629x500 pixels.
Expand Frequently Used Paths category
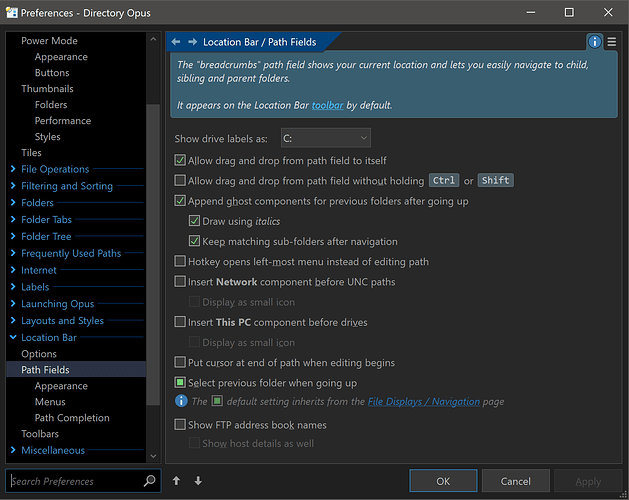click(x=13, y=253)
